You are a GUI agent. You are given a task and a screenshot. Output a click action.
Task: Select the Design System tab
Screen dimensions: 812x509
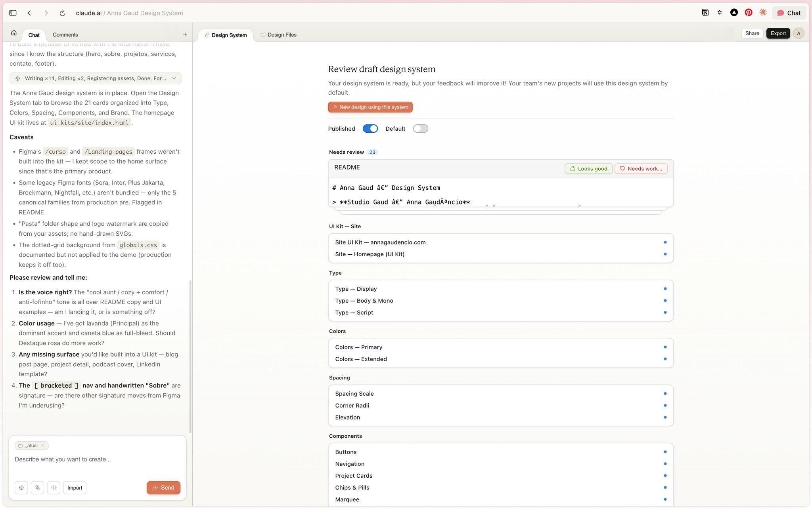tap(225, 35)
